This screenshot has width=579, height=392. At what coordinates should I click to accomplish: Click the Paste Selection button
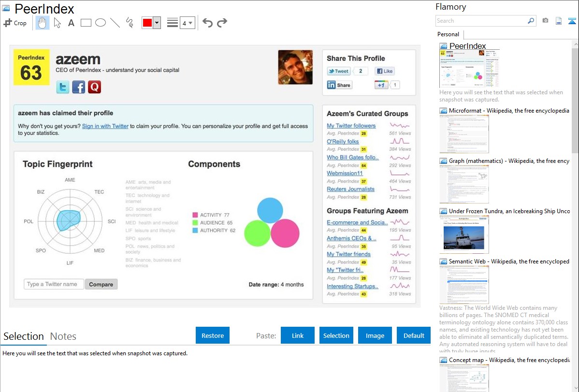(336, 335)
